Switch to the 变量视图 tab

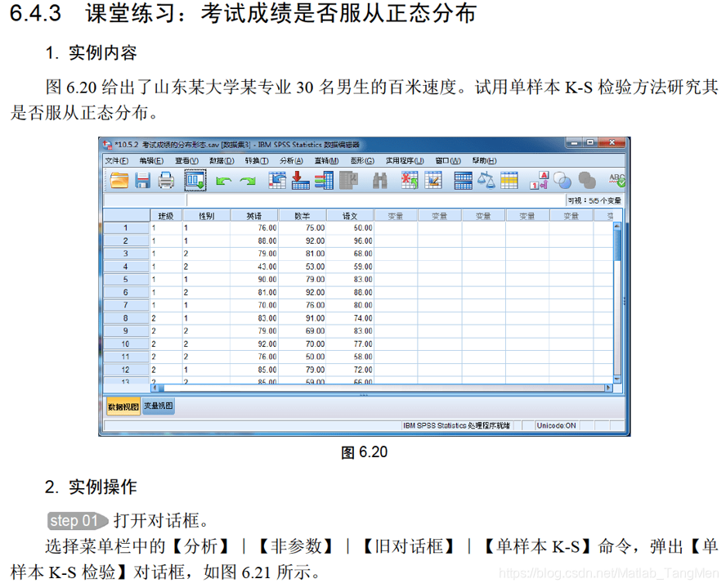(159, 406)
